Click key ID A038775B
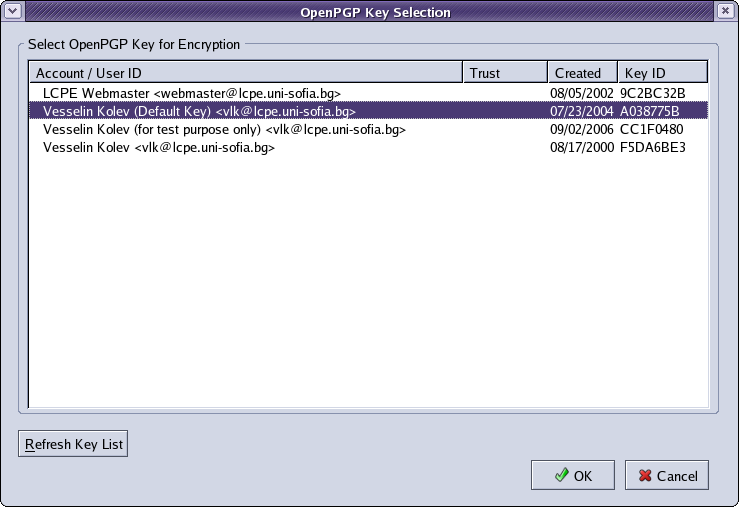Screen dimensions: 739x507 tap(649, 111)
